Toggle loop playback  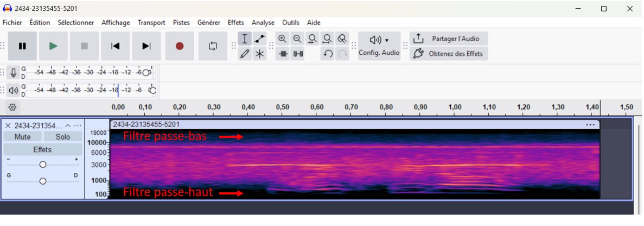point(213,46)
